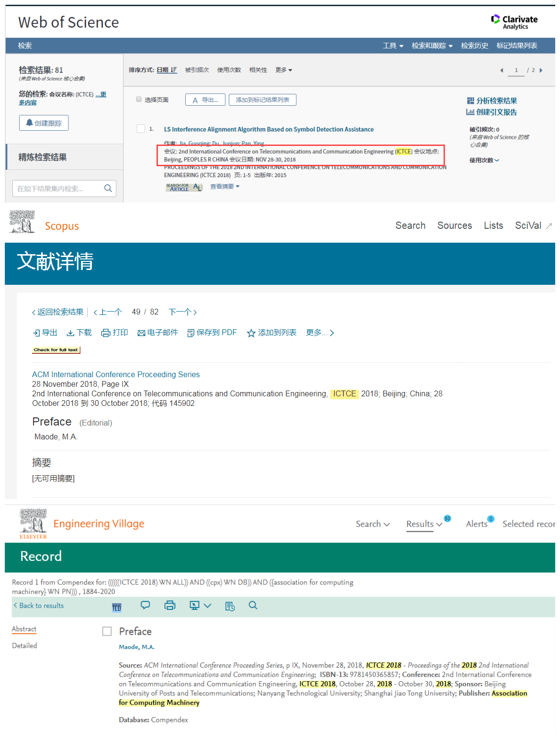The width and height of the screenshot is (560, 740).
Task: Open the Marked List (标记结果列表) menu
Action: [x=517, y=46]
